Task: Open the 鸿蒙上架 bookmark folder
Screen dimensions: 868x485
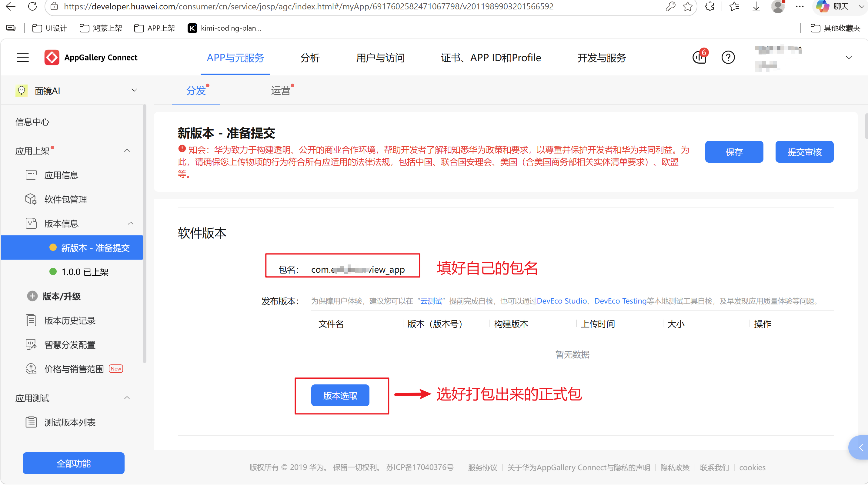Action: coord(101,28)
